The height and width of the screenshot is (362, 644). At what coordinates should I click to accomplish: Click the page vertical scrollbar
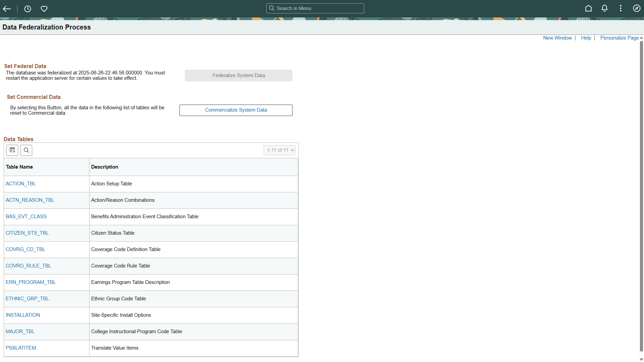click(x=641, y=196)
